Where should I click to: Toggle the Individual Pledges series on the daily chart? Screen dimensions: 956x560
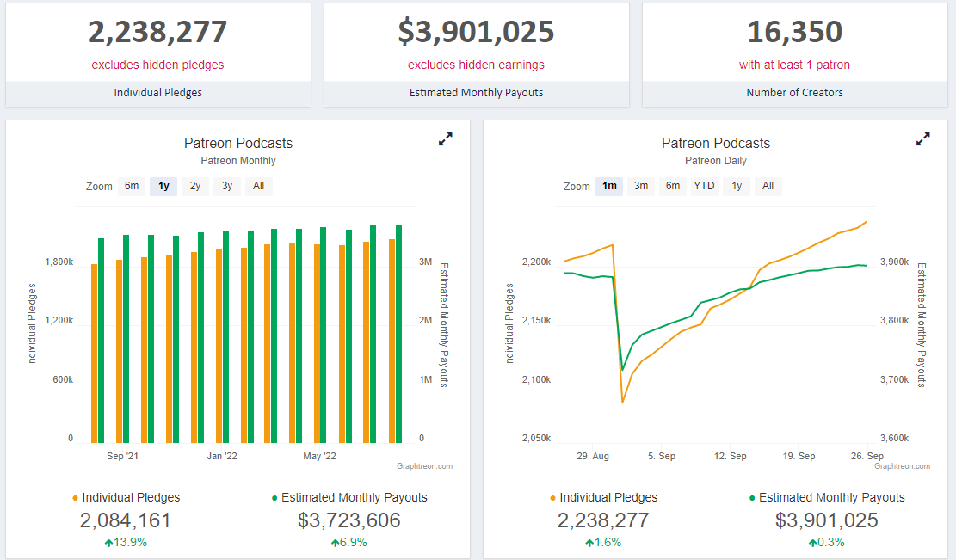pos(608,497)
